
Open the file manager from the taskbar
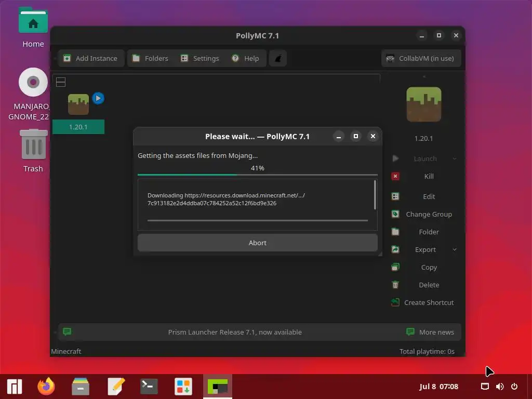tap(81, 387)
